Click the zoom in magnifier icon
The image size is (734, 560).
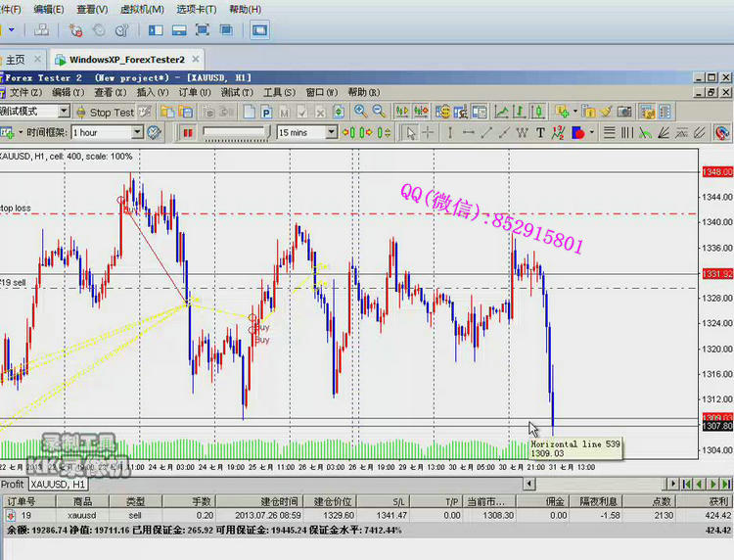click(361, 112)
